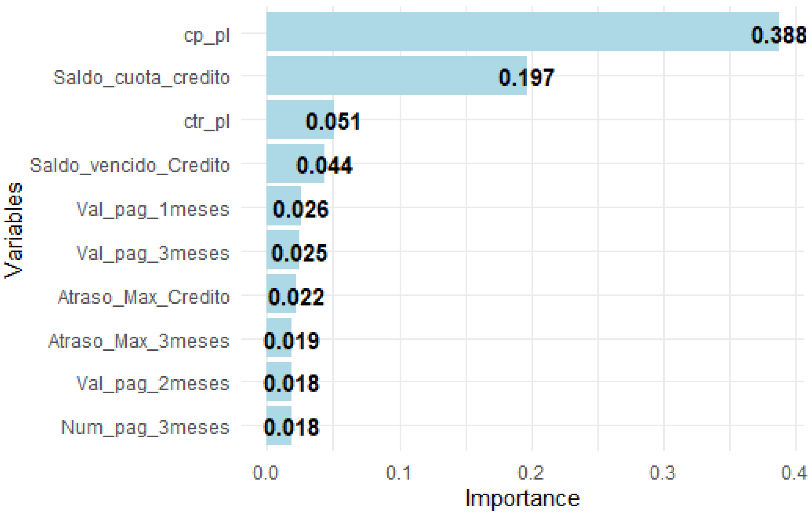Click the 0.197 value label

(526, 77)
